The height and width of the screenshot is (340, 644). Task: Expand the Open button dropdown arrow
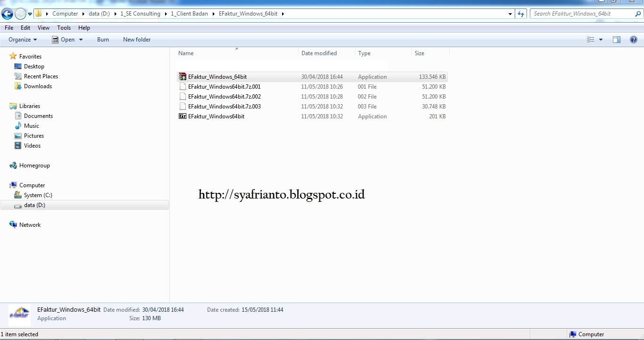tap(81, 40)
